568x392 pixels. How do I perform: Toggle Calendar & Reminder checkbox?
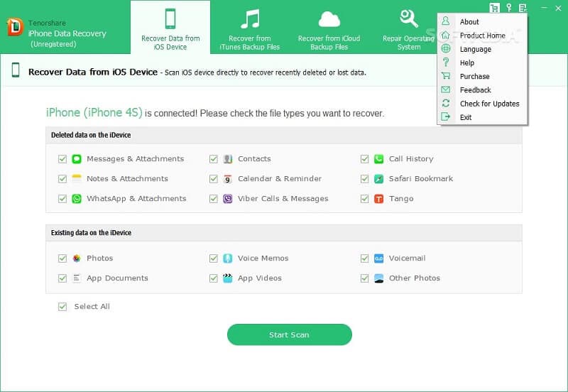214,179
